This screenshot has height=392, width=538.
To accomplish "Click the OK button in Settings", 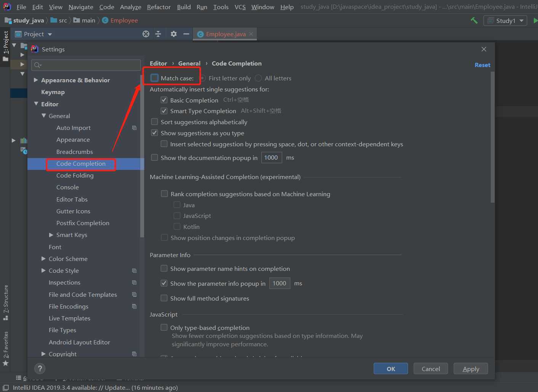I will click(391, 369).
